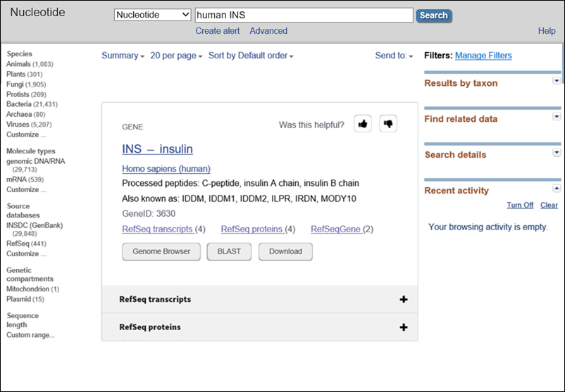
Task: Open the Sort by Default order dropdown
Action: (x=251, y=56)
